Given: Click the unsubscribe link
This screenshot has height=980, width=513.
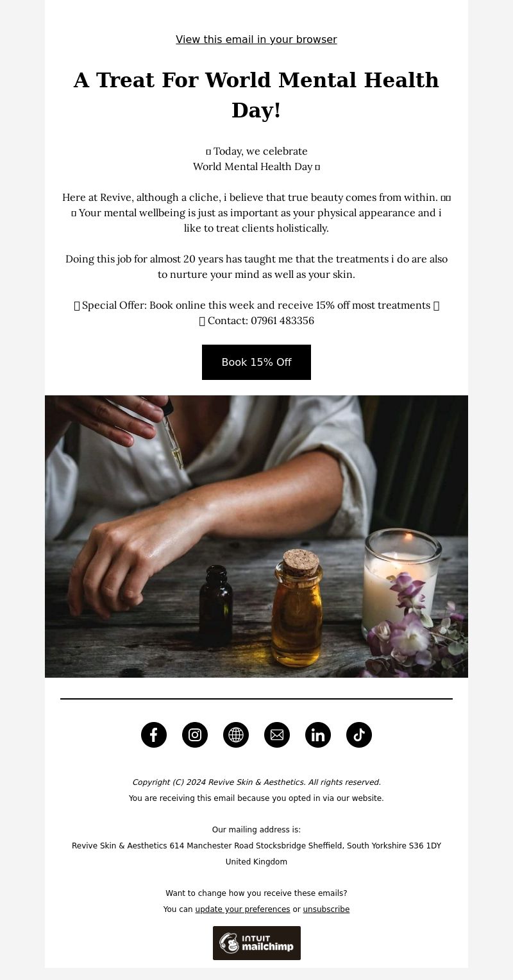Looking at the screenshot, I should tap(326, 909).
